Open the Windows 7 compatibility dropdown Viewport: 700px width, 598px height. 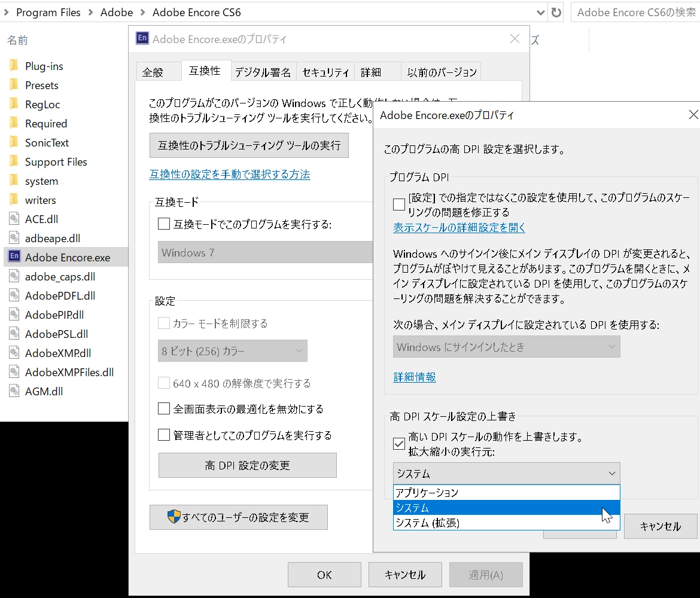click(265, 252)
